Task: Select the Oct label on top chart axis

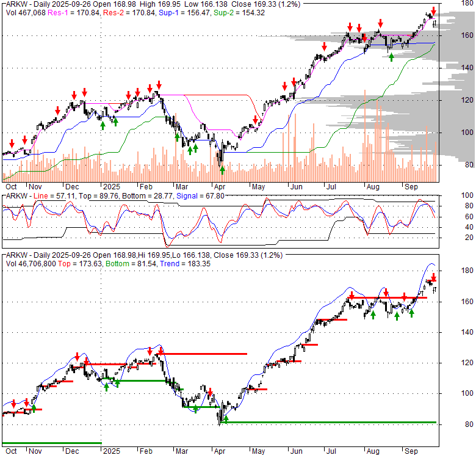Action: point(11,187)
